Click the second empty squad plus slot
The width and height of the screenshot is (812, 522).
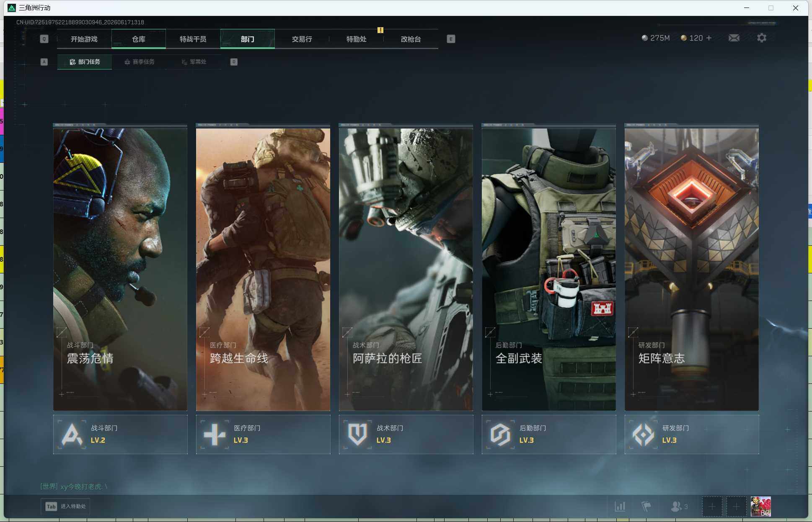736,507
